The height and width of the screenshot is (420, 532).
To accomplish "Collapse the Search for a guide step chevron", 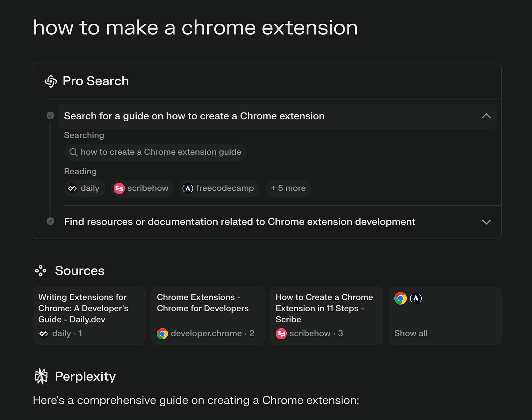I will tap(486, 116).
